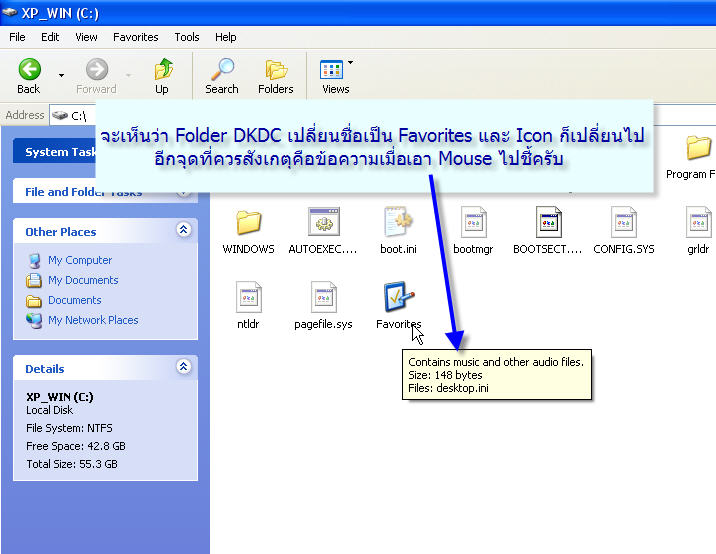Viewport: 716px width, 554px height.
Task: Open the Documents folder link
Action: (x=75, y=300)
